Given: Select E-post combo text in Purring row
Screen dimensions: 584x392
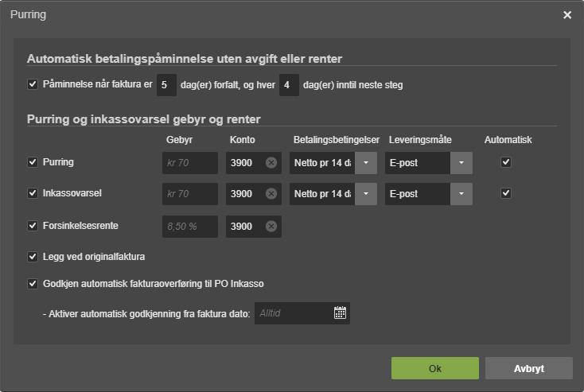Looking at the screenshot, I should click(x=418, y=163).
